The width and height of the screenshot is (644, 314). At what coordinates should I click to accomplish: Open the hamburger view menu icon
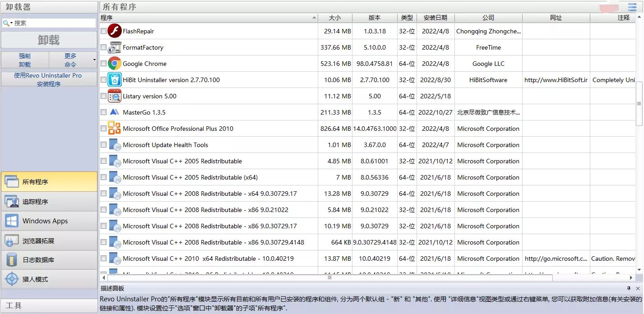click(x=632, y=7)
